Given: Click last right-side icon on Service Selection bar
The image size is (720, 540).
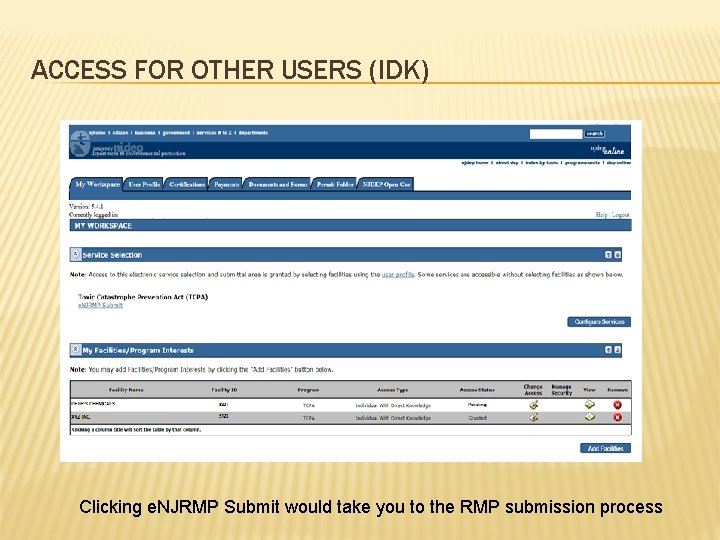Looking at the screenshot, I should point(618,255).
